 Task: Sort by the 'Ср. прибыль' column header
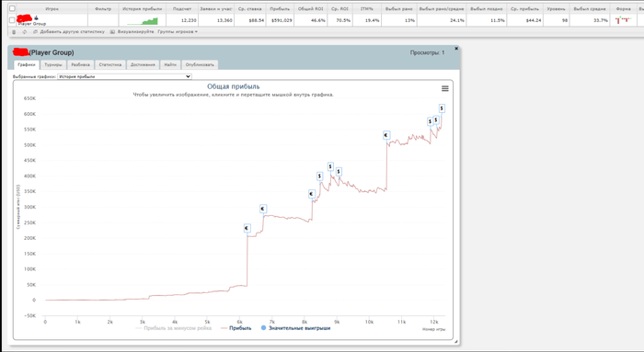click(525, 8)
